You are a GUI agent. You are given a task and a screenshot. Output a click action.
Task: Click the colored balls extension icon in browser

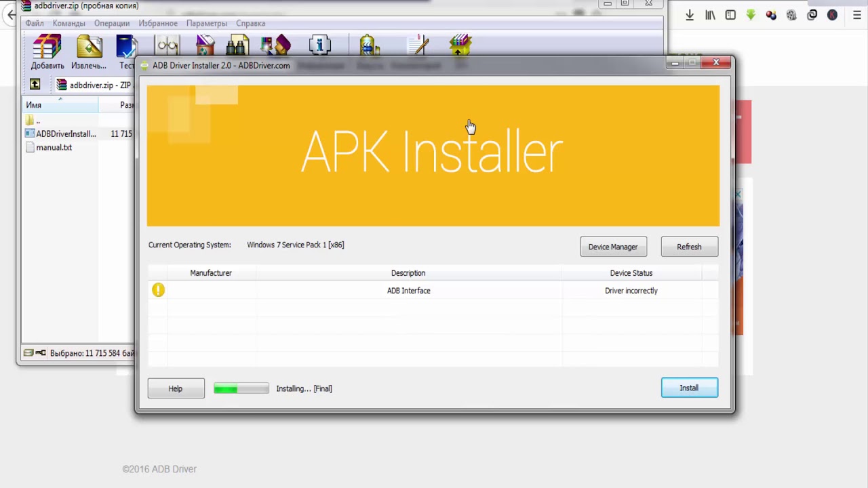click(x=771, y=15)
